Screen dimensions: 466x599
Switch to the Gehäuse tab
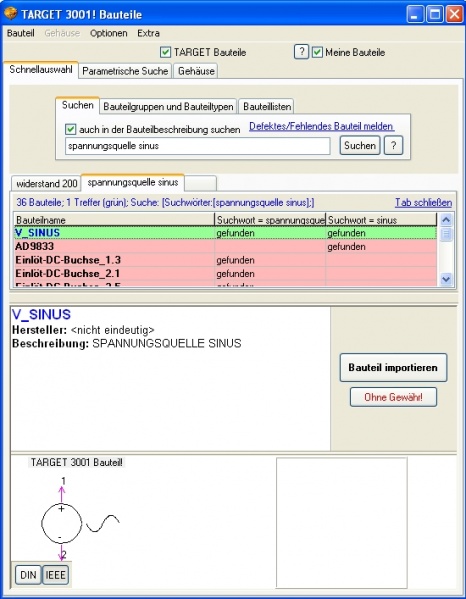[x=196, y=71]
